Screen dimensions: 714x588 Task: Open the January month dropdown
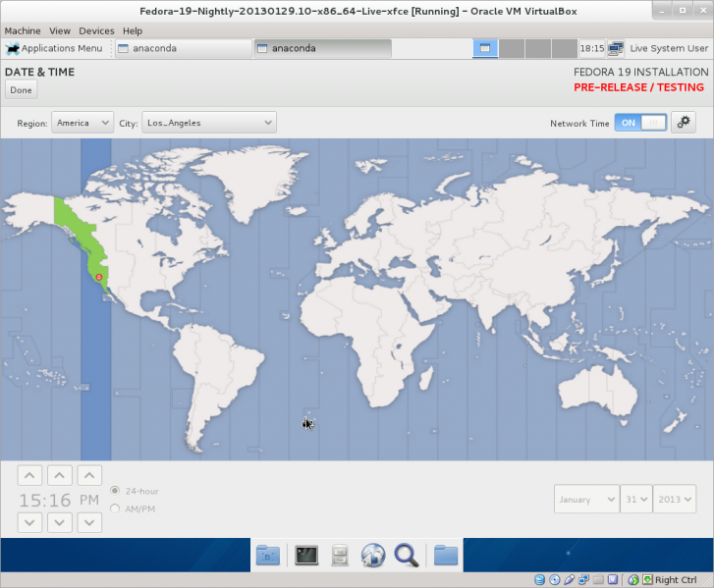click(x=586, y=499)
